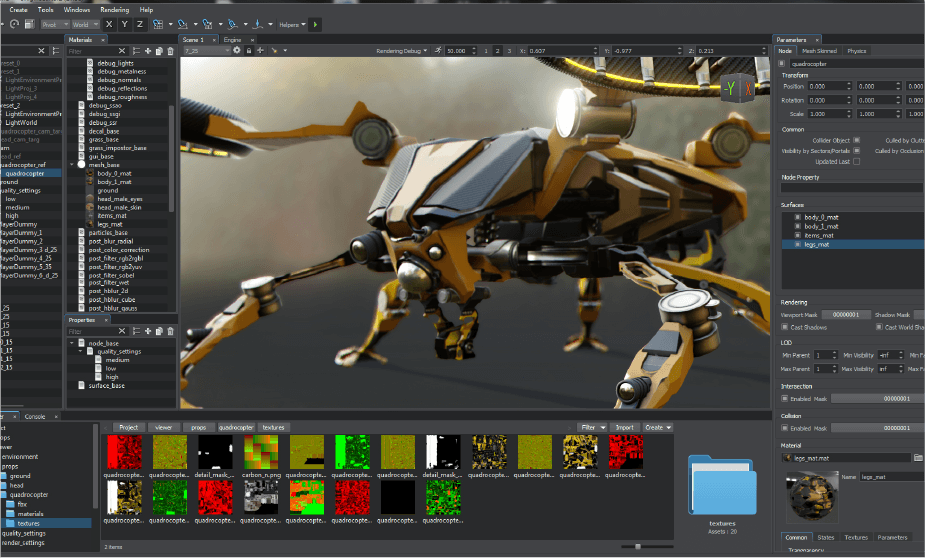The height and width of the screenshot is (558, 925).
Task: Open the Rendering Debug dropdown
Action: point(402,50)
